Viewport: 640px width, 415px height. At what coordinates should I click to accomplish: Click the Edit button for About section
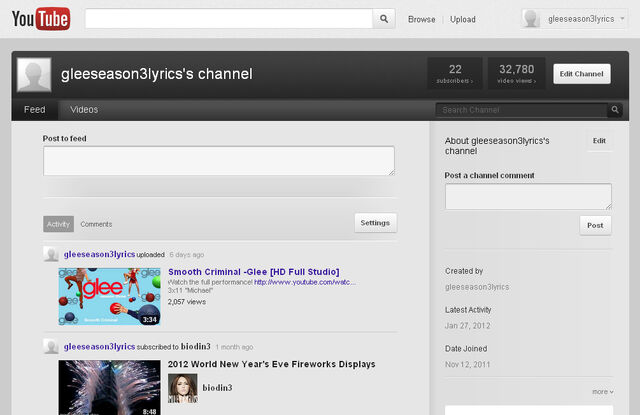(x=599, y=141)
